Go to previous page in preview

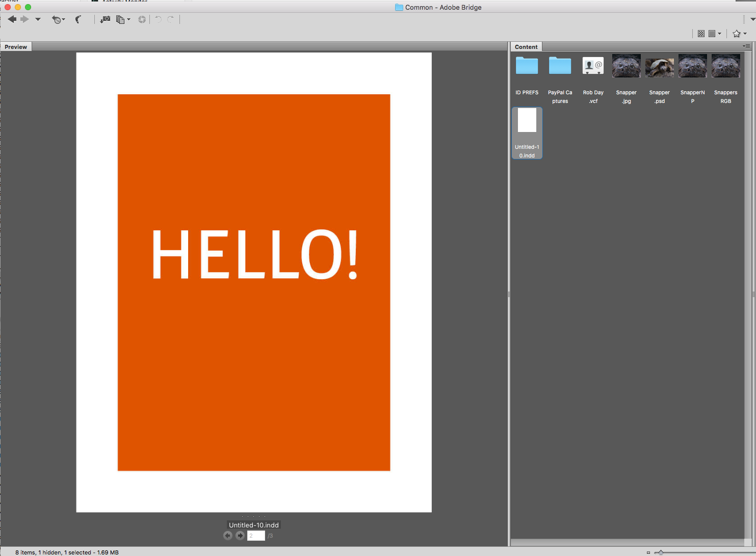coord(228,536)
